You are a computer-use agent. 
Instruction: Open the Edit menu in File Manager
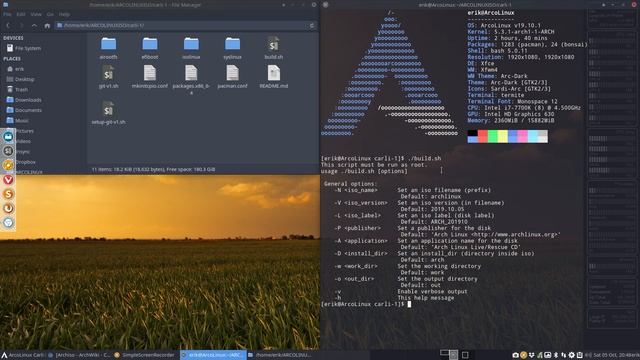point(21,14)
